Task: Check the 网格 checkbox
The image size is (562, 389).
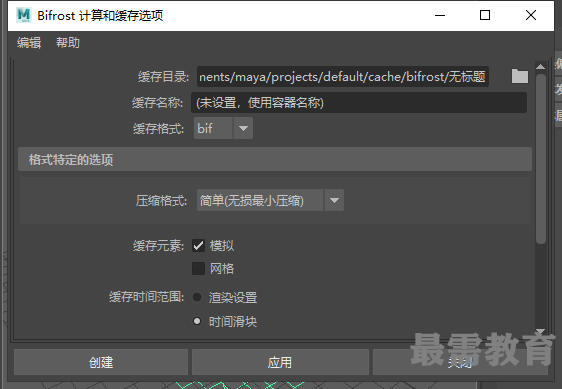Action: click(x=198, y=268)
